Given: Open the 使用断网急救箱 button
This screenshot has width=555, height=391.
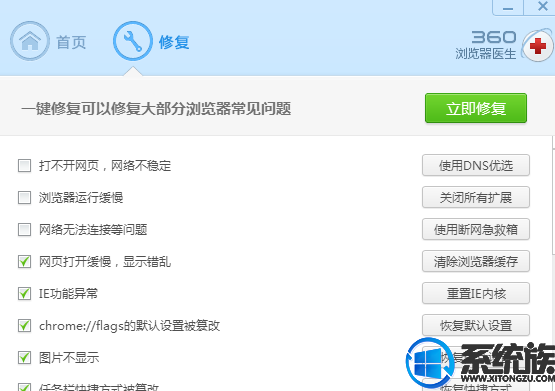Looking at the screenshot, I should click(476, 229).
